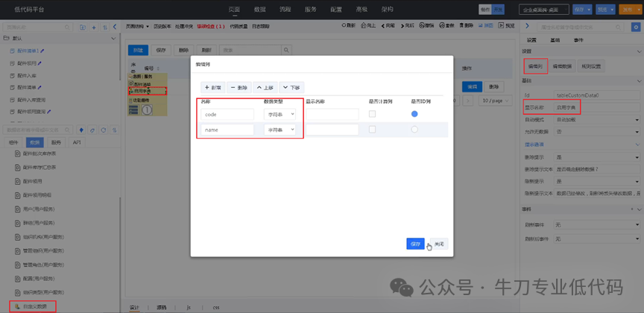Click the display name field in the code row
Image resolution: width=644 pixels, height=313 pixels.
coord(332,115)
